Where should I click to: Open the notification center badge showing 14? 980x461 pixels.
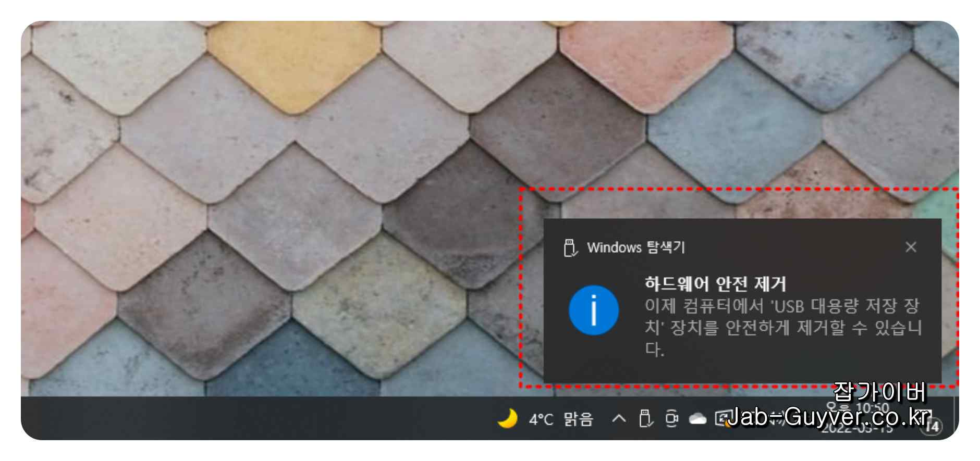coord(932,427)
